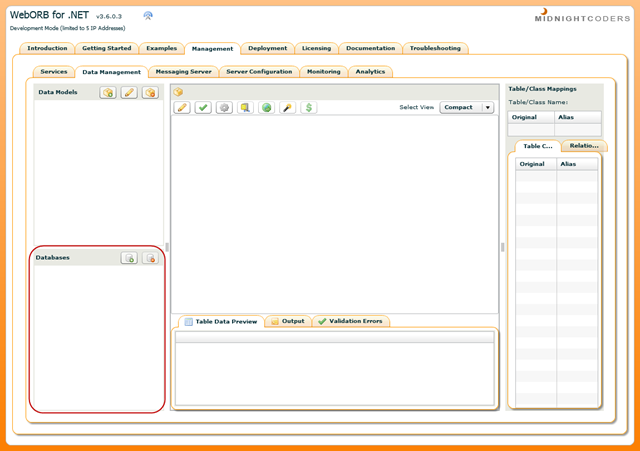Click the Alias header in Table/Class Name grid
The image size is (640, 451).
[578, 117]
